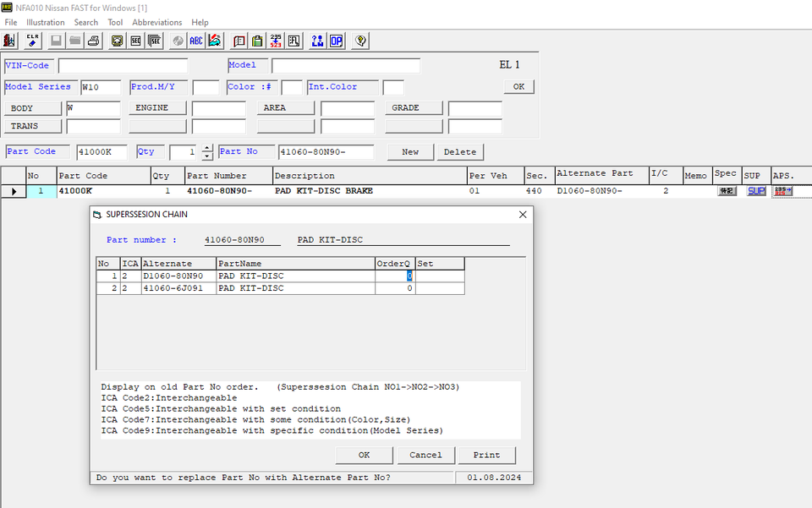Click the ENGINE selector button
812x508 pixels.
click(156, 108)
